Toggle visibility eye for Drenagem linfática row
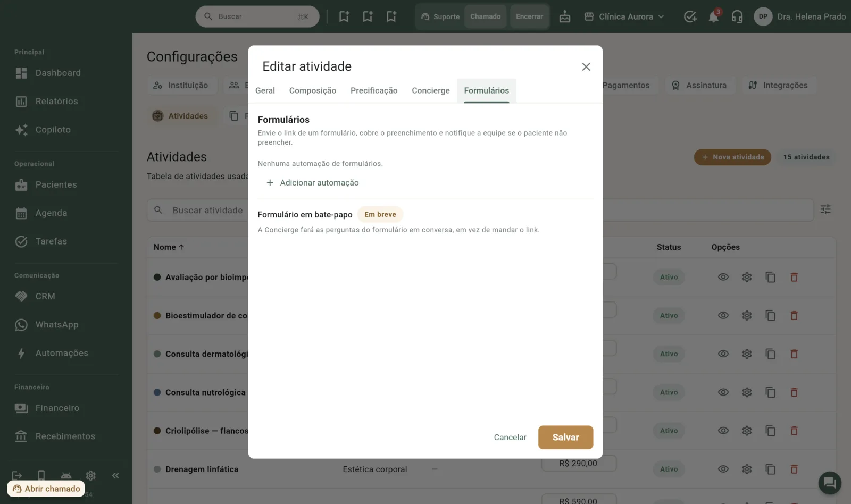851x504 pixels. [x=723, y=469]
